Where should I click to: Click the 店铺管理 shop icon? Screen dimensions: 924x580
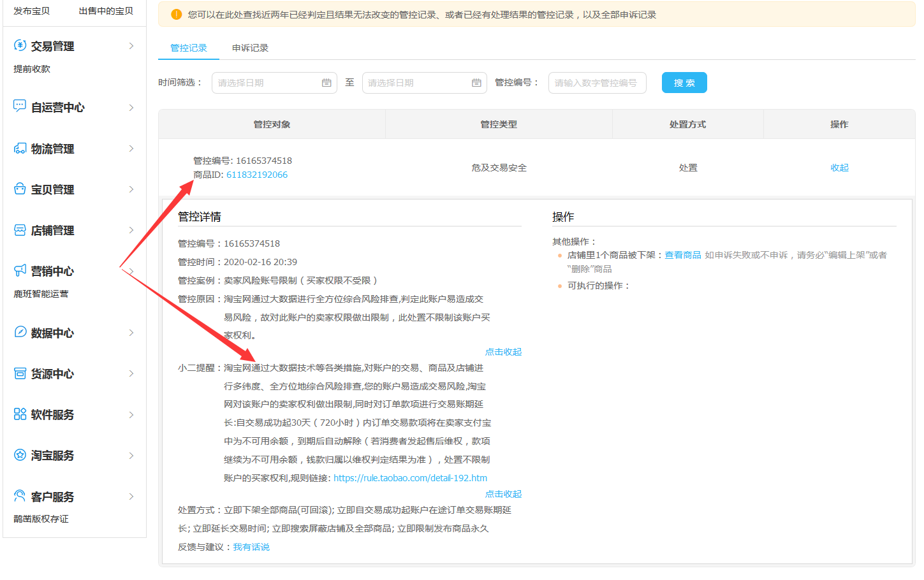point(20,230)
